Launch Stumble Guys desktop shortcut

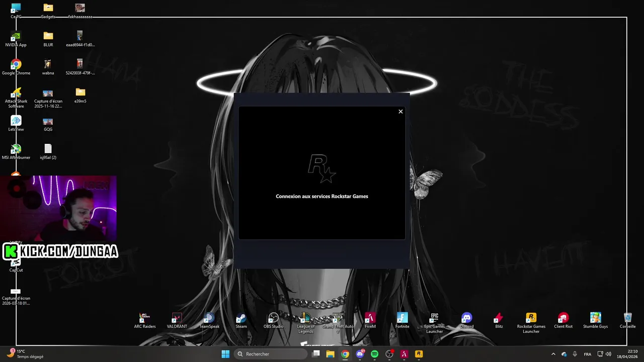[596, 321]
